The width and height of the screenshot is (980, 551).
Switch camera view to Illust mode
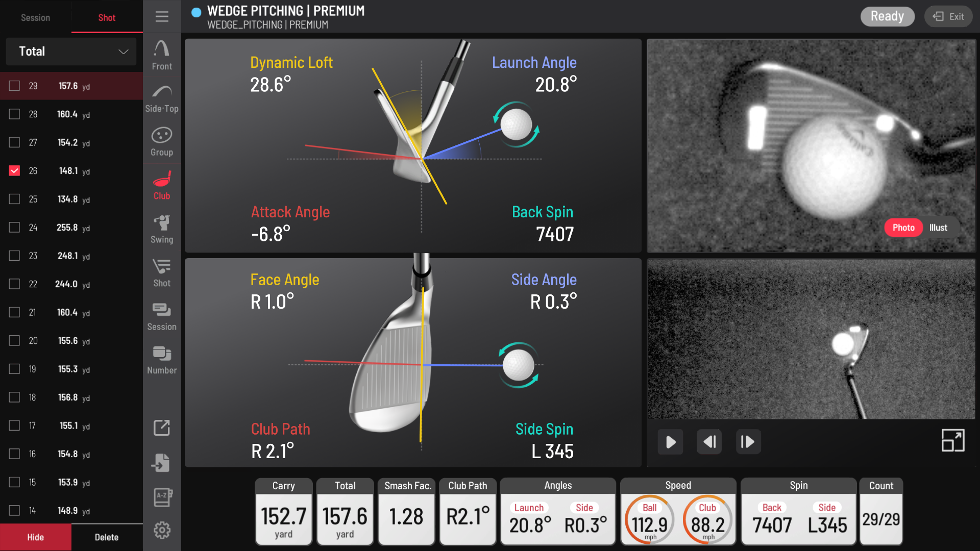tap(939, 228)
